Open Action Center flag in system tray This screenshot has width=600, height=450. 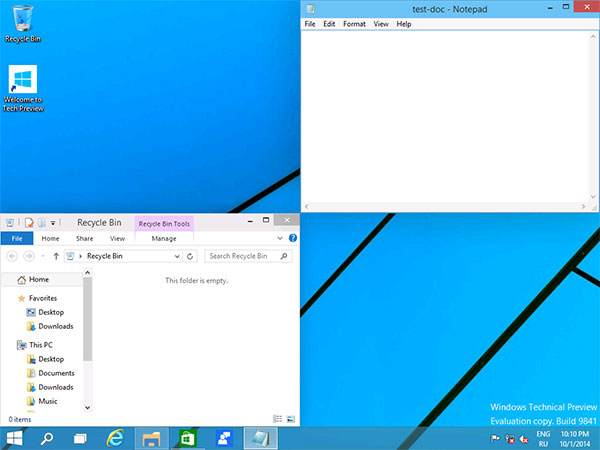(495, 439)
